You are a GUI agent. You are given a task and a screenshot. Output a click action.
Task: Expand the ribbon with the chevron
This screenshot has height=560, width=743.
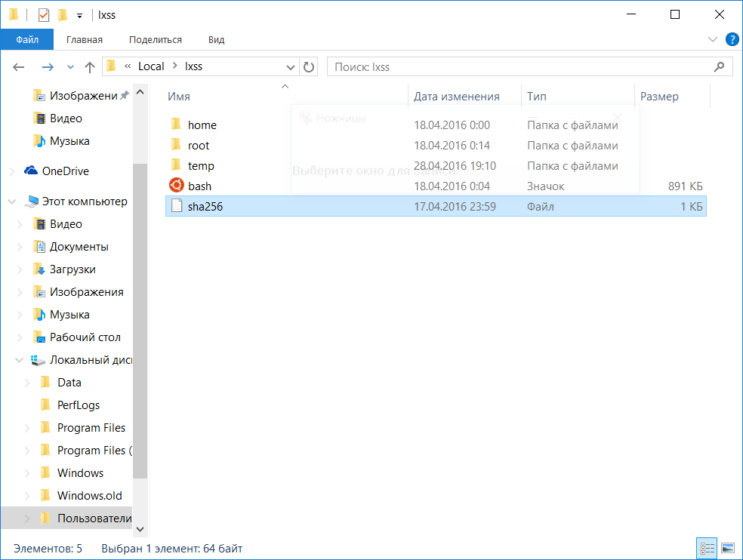point(712,39)
